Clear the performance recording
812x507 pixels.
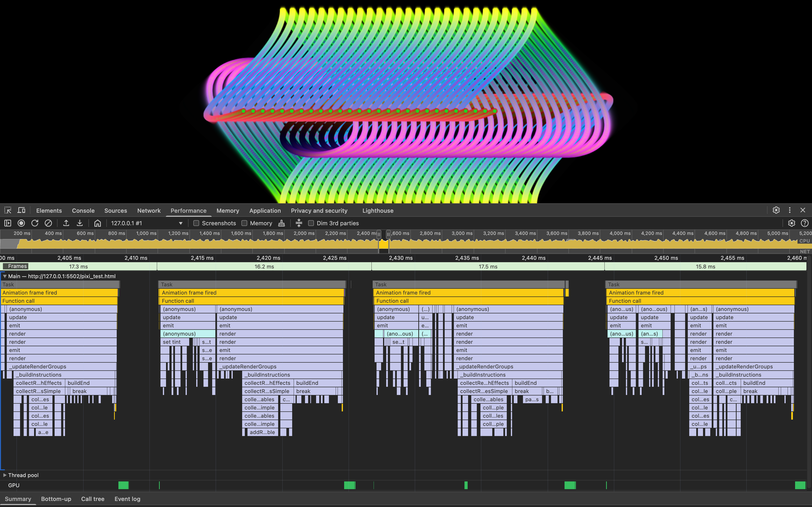click(48, 223)
